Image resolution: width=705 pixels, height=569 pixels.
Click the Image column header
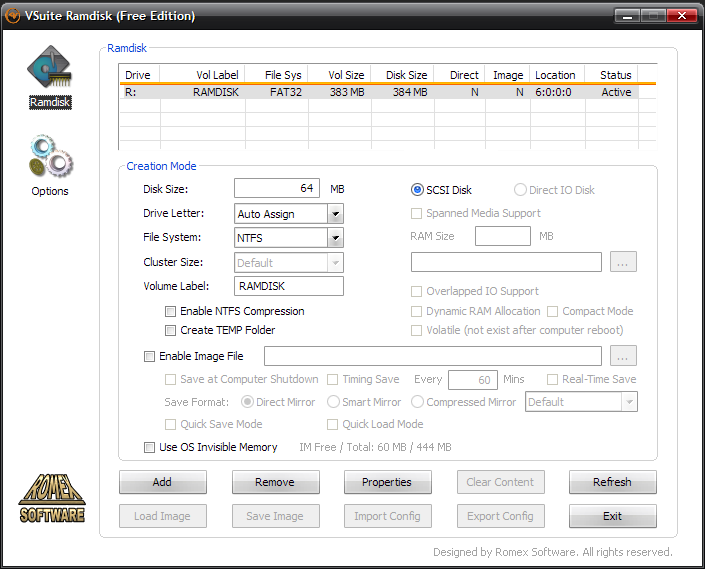(508, 75)
